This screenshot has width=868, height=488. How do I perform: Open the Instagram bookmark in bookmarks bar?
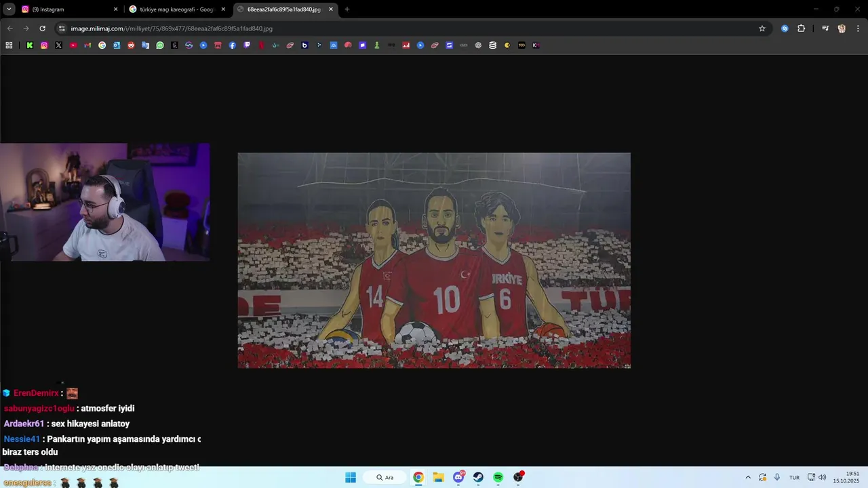[x=44, y=45]
